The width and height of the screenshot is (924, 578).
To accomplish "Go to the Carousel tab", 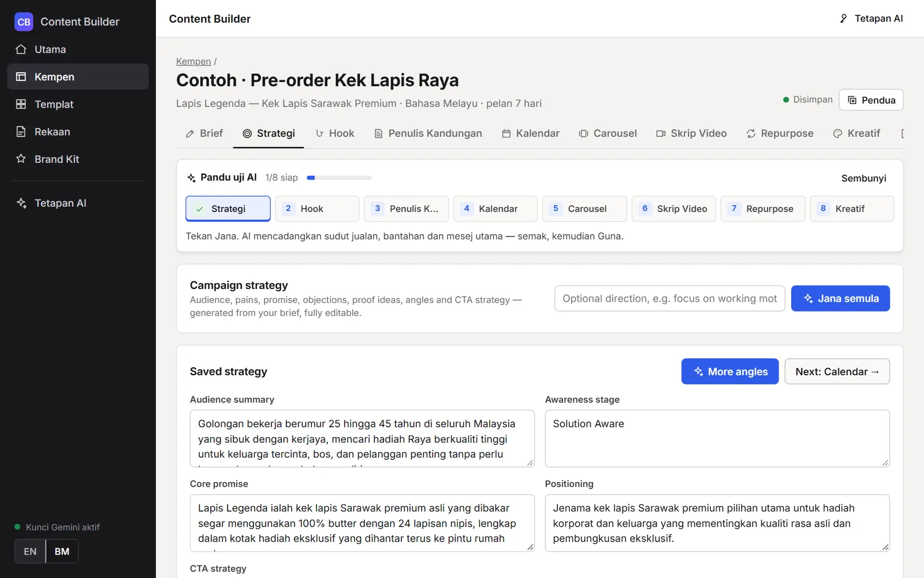I will (x=608, y=134).
